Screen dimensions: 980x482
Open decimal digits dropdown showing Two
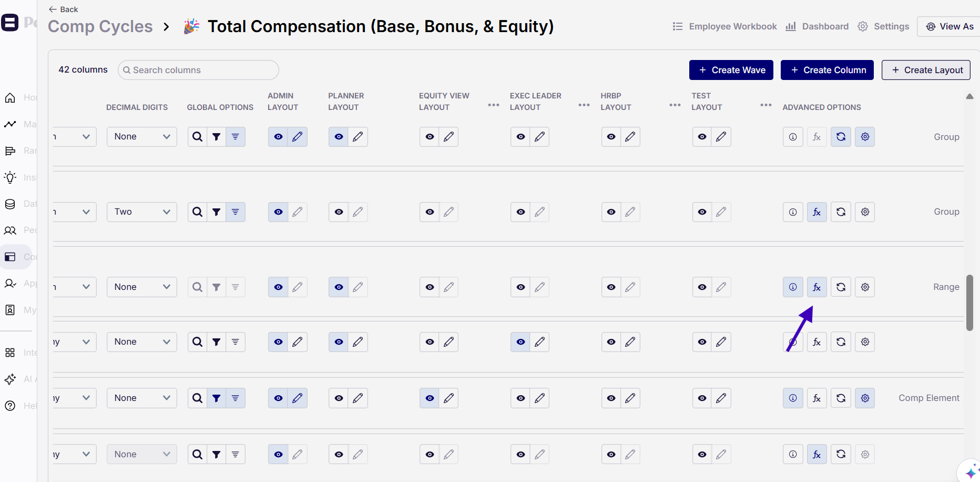pos(142,212)
